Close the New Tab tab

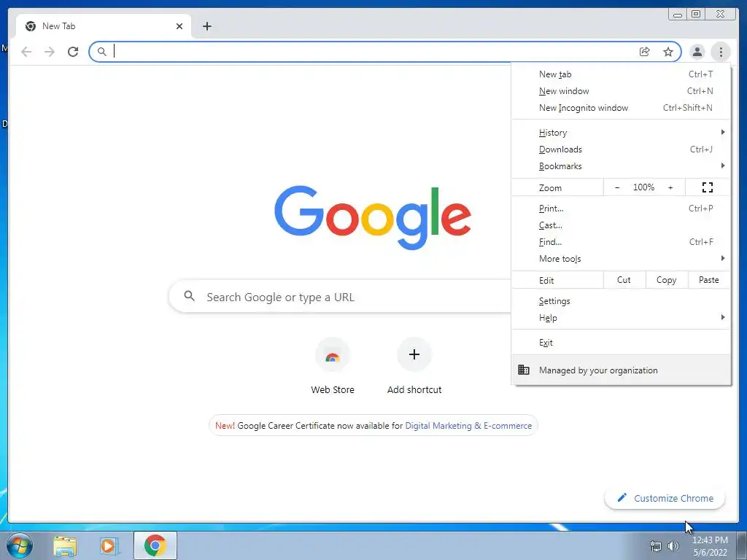point(179,26)
